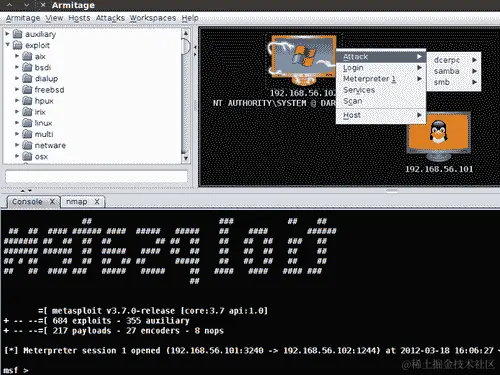The image size is (500, 375).
Task: Click the NT AUTHORITY\SYSTEM host label
Action: [274, 103]
